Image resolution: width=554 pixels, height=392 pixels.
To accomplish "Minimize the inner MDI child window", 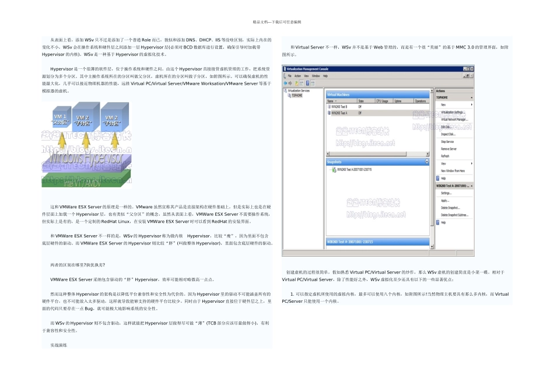I will (464, 76).
